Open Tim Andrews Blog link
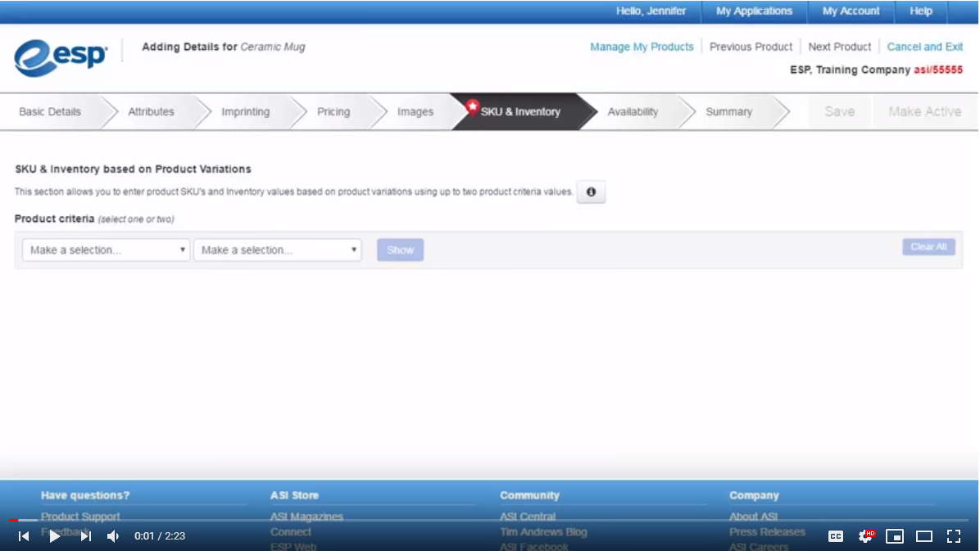Viewport: 980px width, 551px height. [x=543, y=532]
